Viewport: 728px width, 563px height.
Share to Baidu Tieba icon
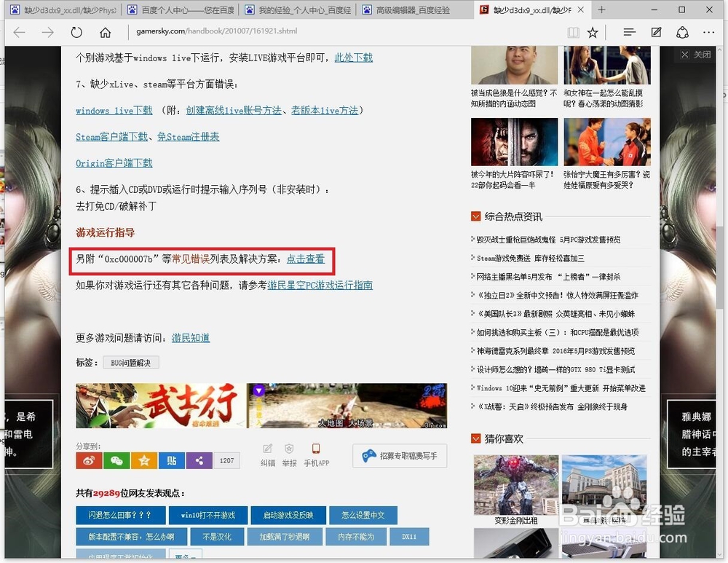171,460
